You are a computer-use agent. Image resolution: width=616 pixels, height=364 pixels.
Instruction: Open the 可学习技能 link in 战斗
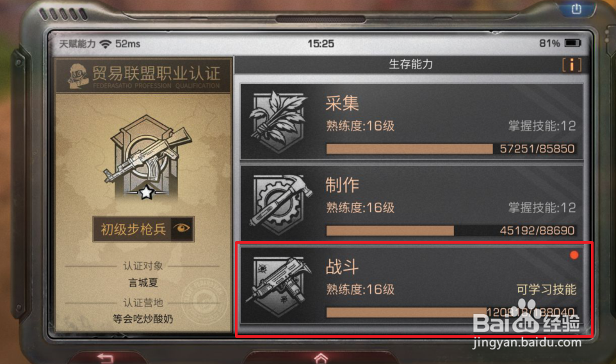coord(546,289)
